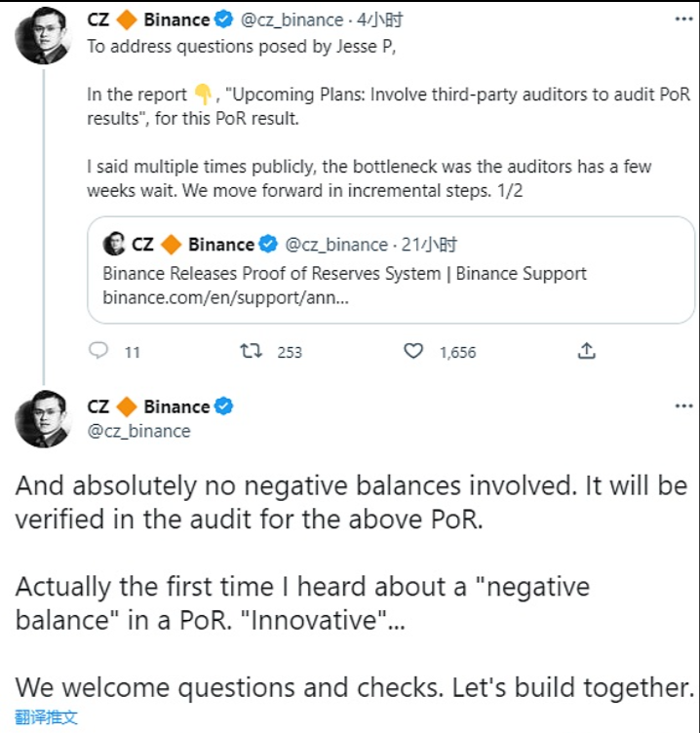This screenshot has height=733, width=700.
Task: Open the quoted Proof of Reserves tweet title
Action: pyautogui.click(x=344, y=273)
